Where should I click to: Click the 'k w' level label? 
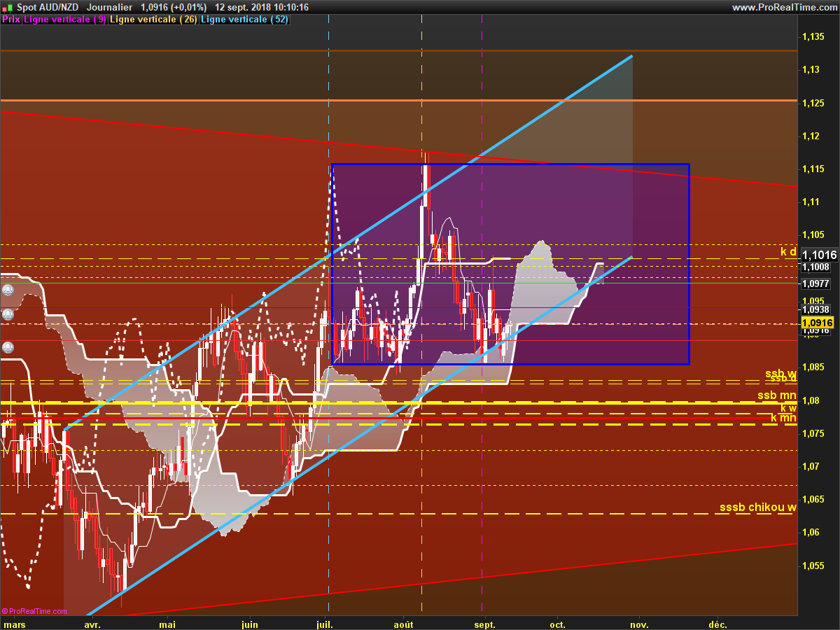click(x=788, y=407)
